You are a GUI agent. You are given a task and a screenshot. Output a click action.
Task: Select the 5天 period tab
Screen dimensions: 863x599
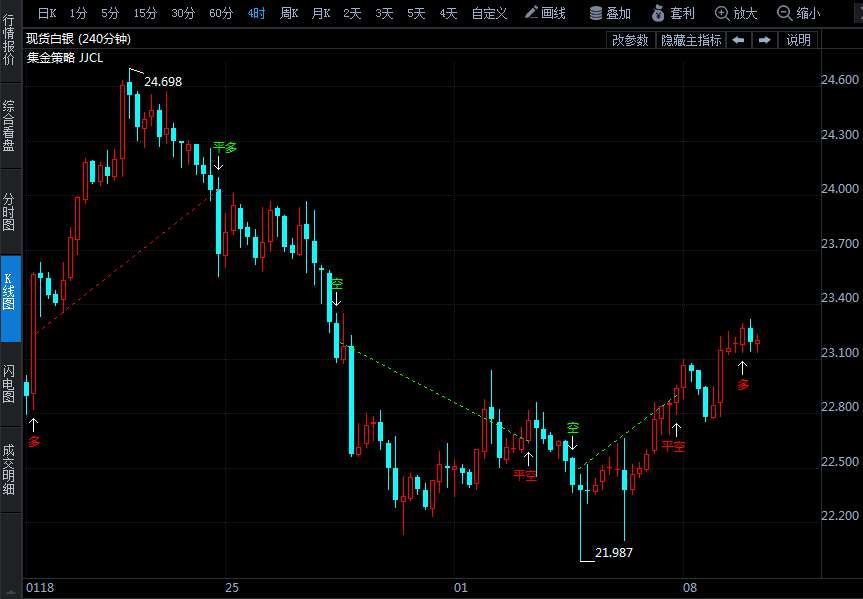point(416,13)
